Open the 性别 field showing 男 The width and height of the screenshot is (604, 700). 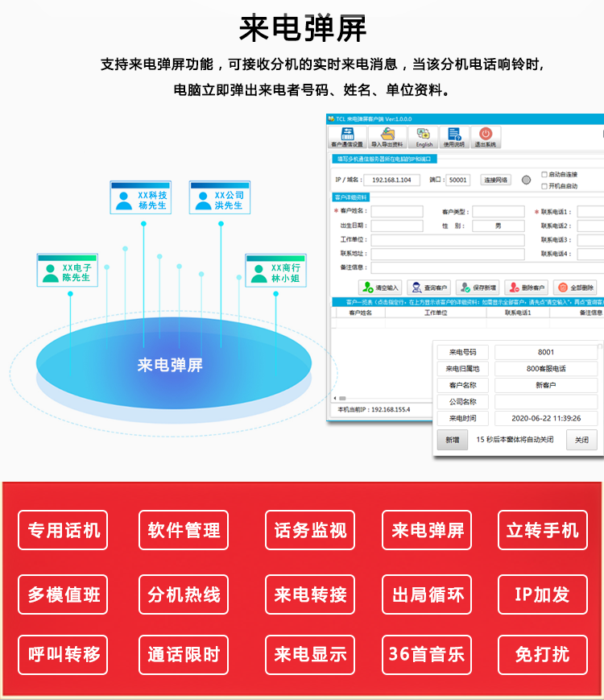498,226
